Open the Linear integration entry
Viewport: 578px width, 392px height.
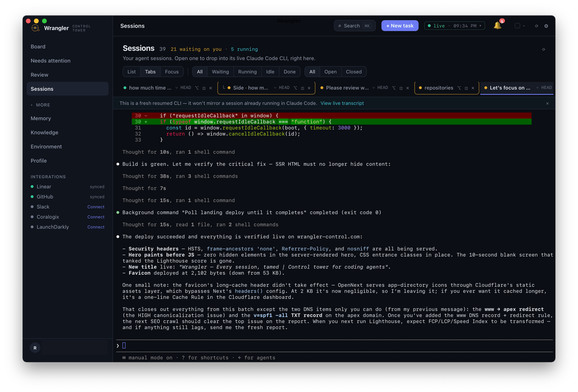(x=67, y=187)
